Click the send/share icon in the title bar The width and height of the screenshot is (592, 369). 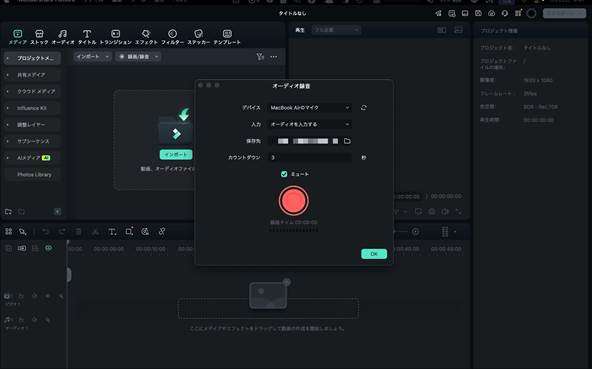click(x=438, y=13)
